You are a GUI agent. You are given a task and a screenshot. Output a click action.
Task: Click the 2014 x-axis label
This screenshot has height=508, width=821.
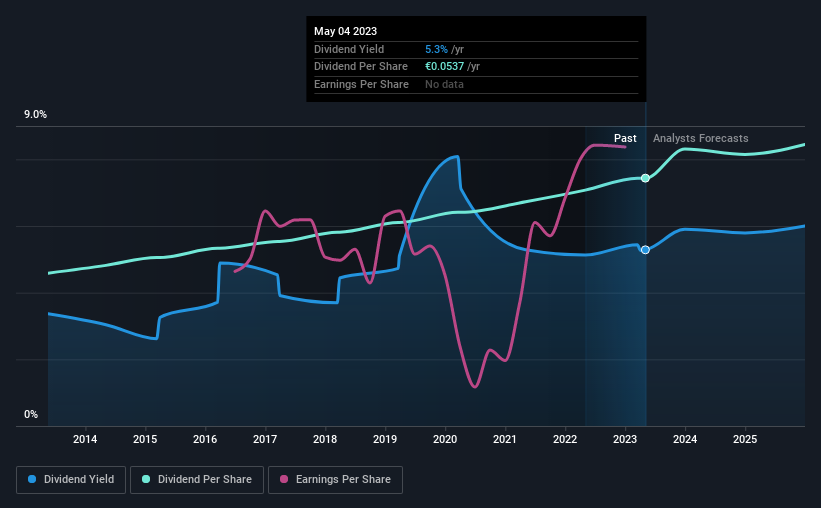(85, 439)
